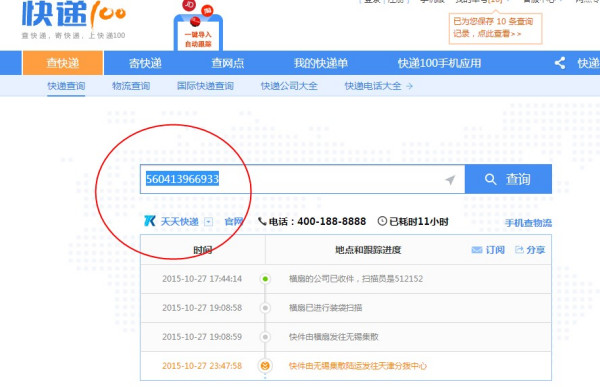Click the 一键导入 auto-tracking phone icon
Image resolution: width=600 pixels, height=387 pixels.
(198, 27)
